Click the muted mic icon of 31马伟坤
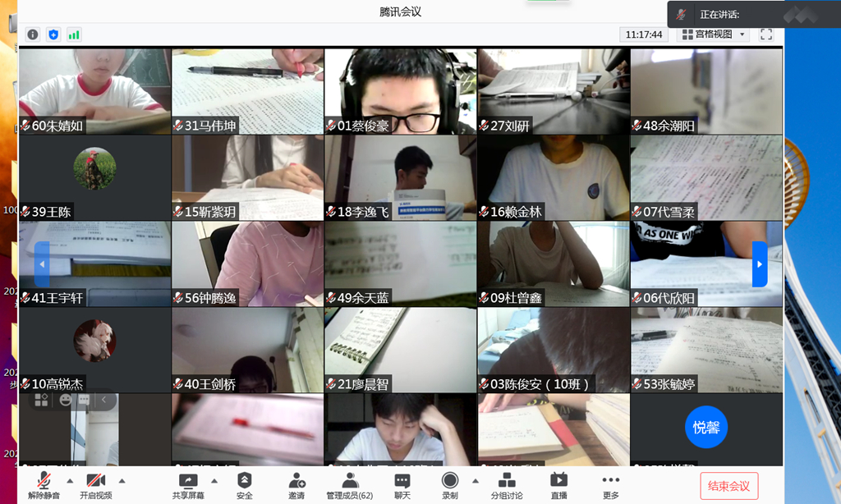The height and width of the screenshot is (504, 841). pyautogui.click(x=178, y=126)
